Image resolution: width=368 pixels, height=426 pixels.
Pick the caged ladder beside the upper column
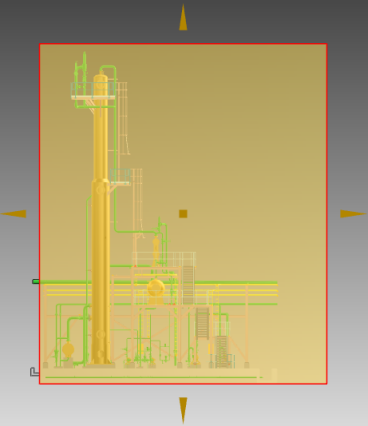coord(122,118)
